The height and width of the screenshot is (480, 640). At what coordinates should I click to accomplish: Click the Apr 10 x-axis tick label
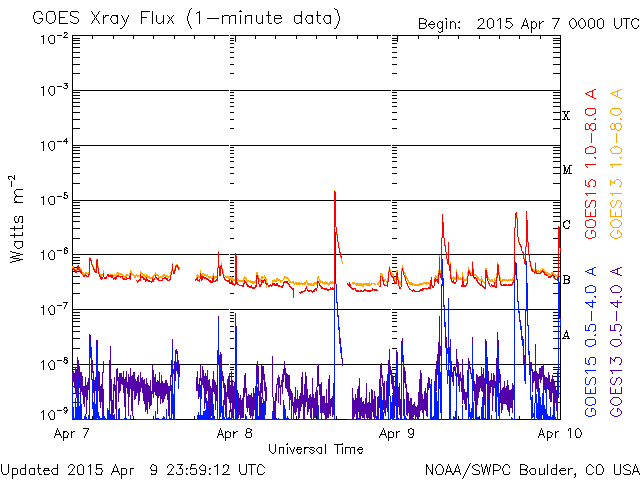[x=555, y=434]
